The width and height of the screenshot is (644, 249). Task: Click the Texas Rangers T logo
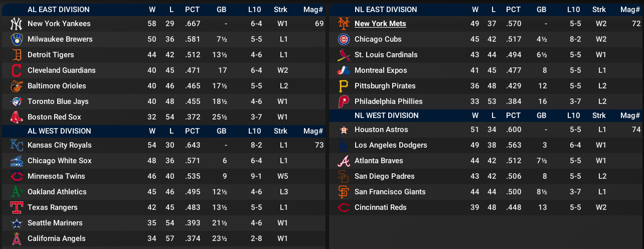(x=17, y=207)
